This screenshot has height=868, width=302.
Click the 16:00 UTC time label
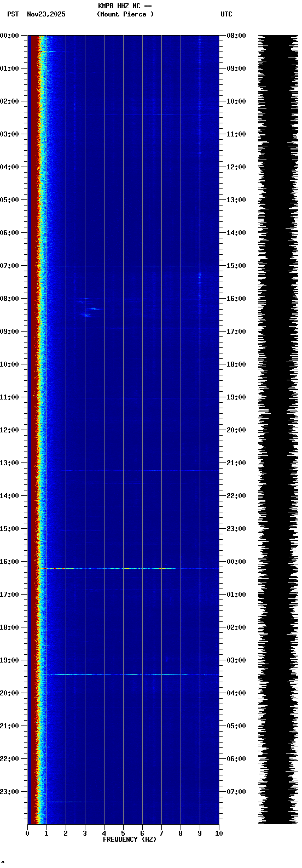(236, 299)
